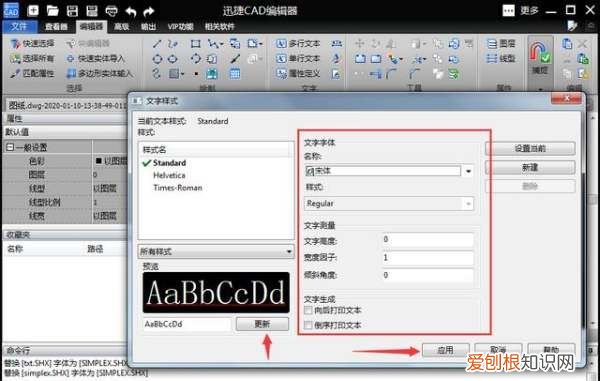Switch to the VIP功能 tab
The height and width of the screenshot is (381, 600).
[180, 26]
